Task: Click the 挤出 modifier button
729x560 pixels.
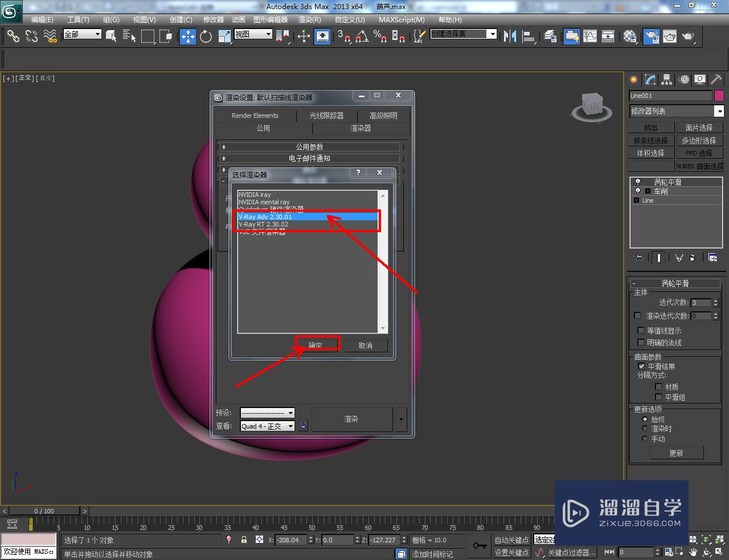Action: click(651, 127)
